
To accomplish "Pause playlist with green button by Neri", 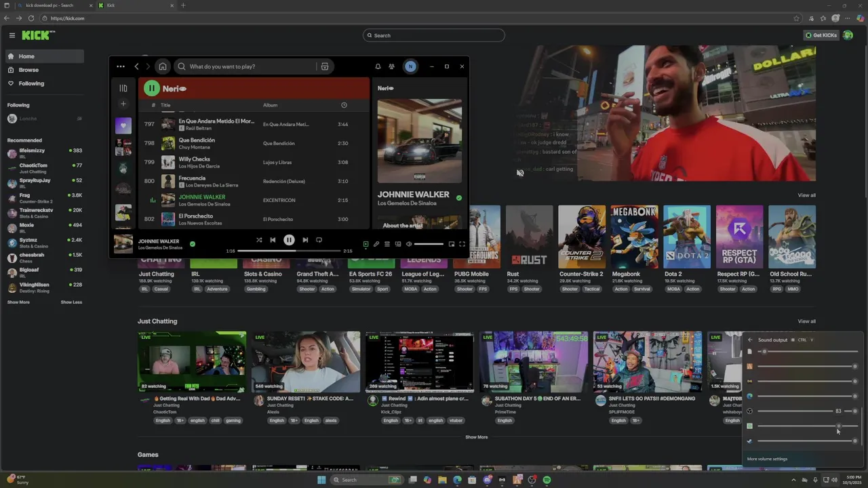I will click(x=151, y=88).
